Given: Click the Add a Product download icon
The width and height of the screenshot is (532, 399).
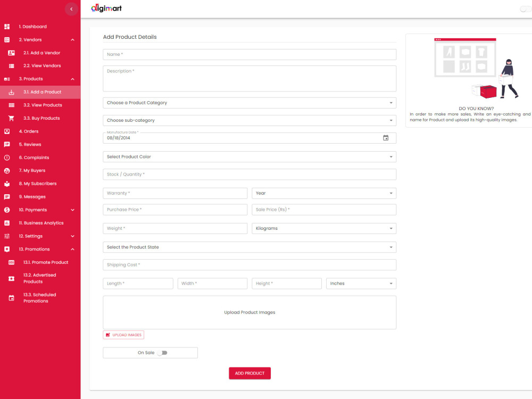Looking at the screenshot, I should (11, 92).
